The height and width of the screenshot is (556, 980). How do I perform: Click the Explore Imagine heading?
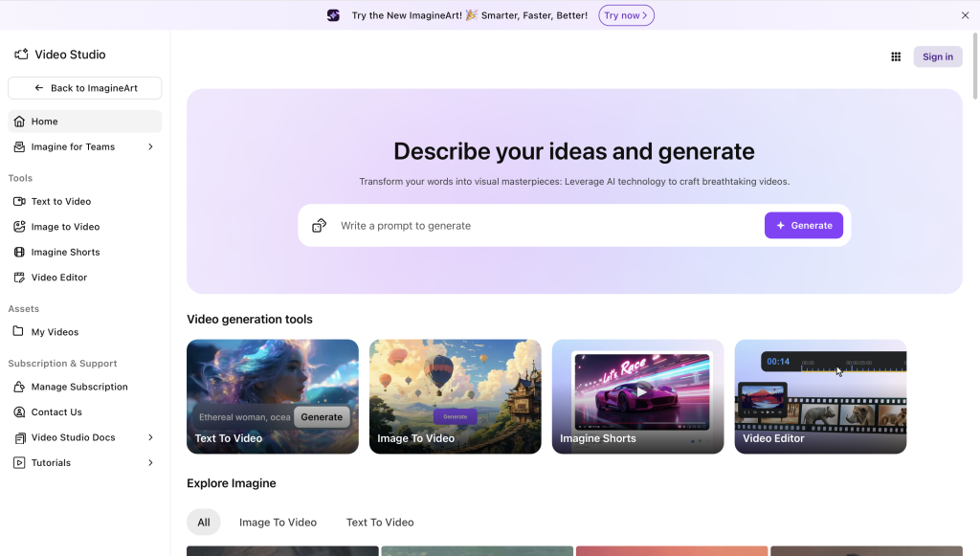(x=232, y=483)
